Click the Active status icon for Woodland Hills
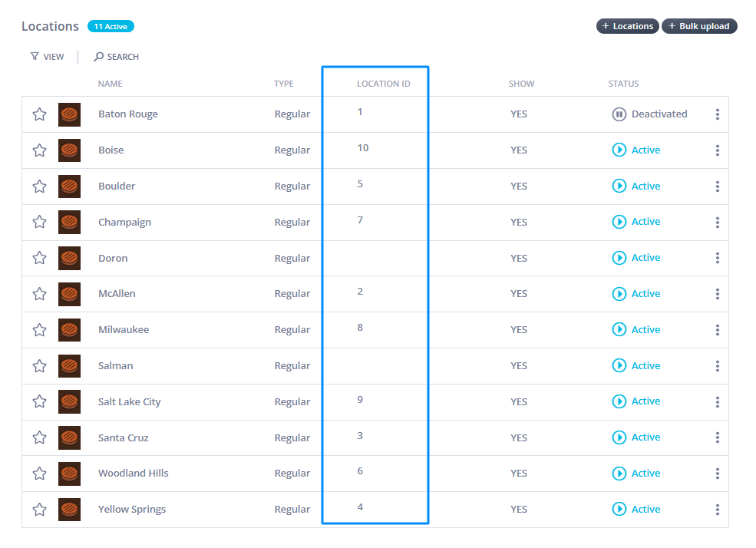The height and width of the screenshot is (548, 756). point(619,474)
